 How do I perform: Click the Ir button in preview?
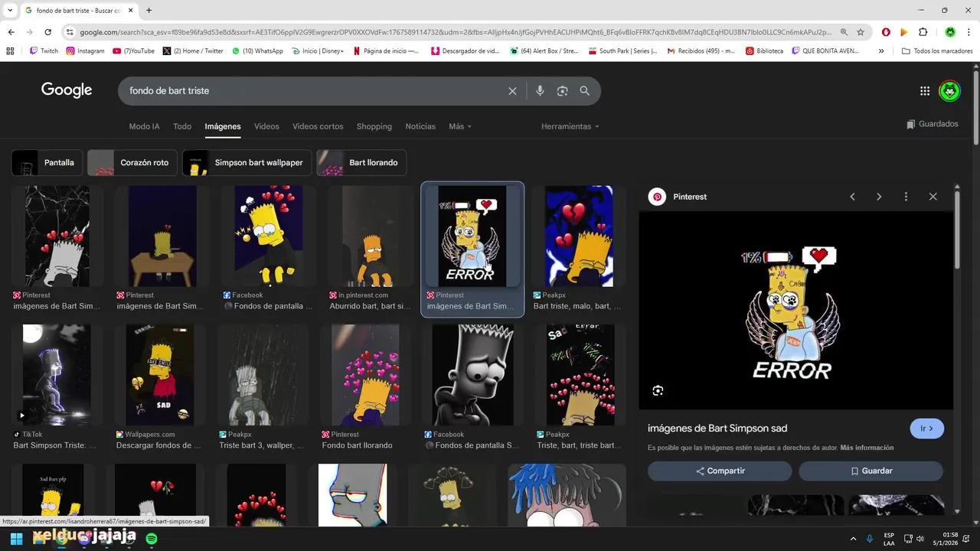click(926, 429)
